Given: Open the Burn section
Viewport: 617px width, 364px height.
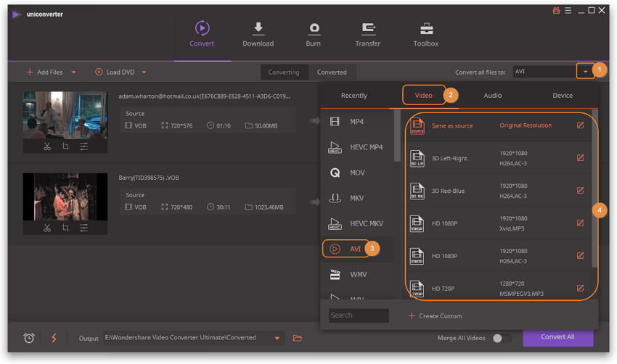Looking at the screenshot, I should (x=314, y=34).
